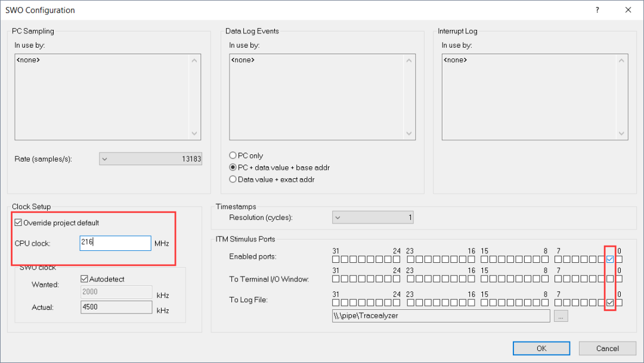Viewport: 644px width, 363px height.
Task: Check port 7 in To Terminal I/O row
Action: pyautogui.click(x=558, y=279)
